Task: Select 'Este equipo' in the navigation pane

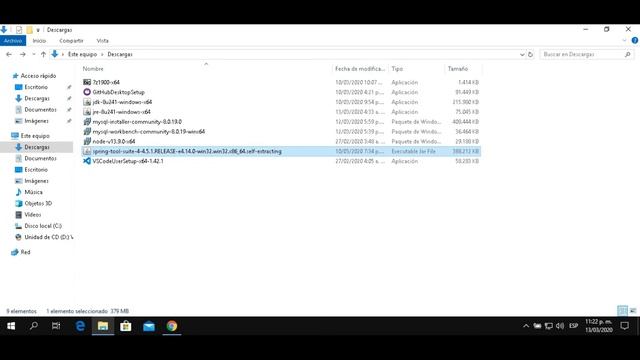Action: [x=35, y=136]
